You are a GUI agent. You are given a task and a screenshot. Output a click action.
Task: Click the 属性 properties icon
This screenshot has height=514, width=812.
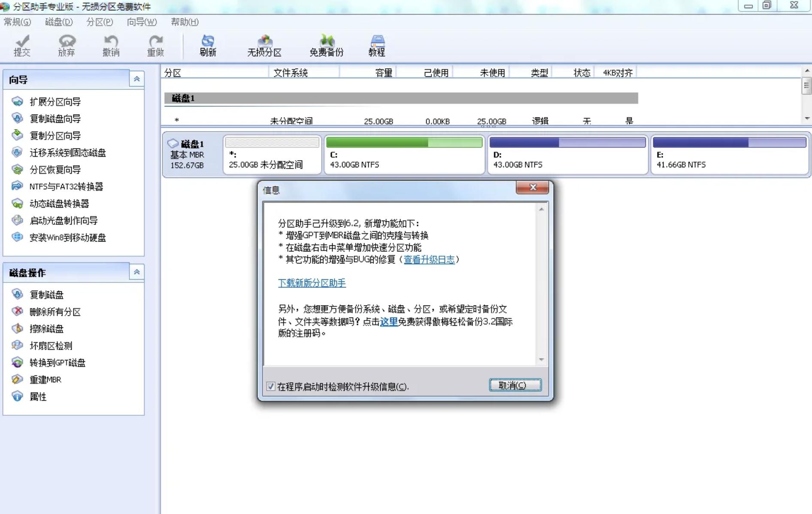pos(17,396)
